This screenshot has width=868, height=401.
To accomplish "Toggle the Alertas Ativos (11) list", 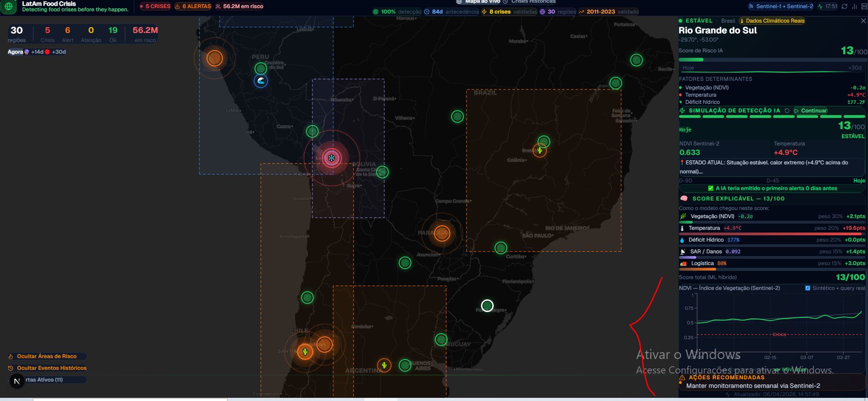I will (x=47, y=380).
